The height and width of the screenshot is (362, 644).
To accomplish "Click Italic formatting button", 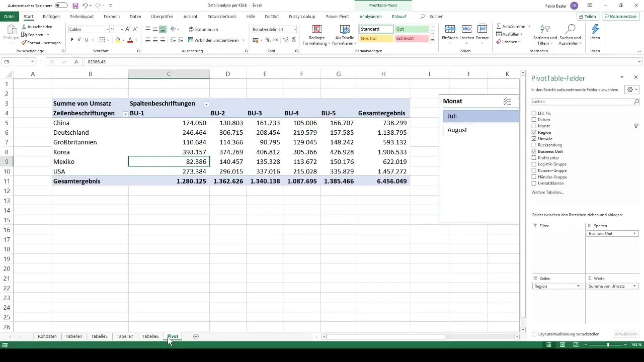I will point(79,40).
